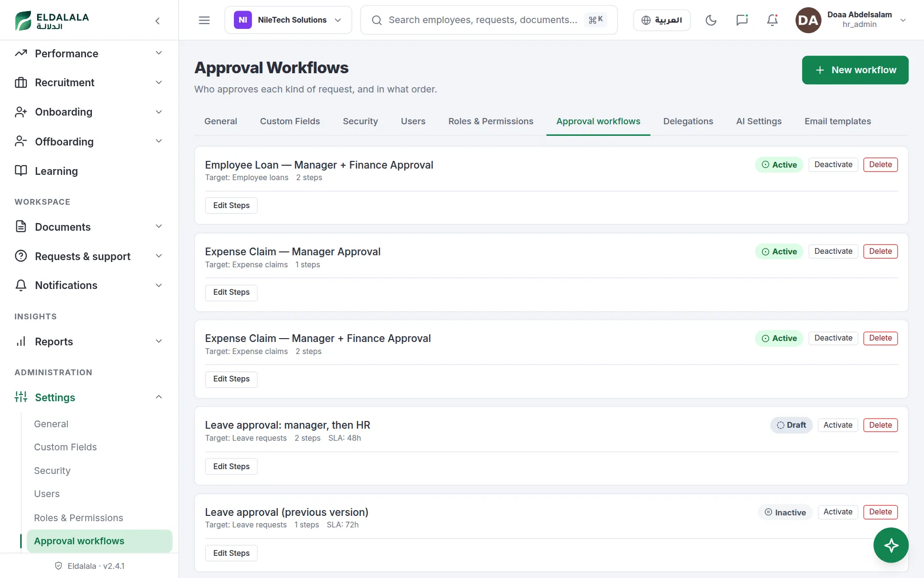Click the Eldalala logo
Viewport: 924px width, 578px height.
click(52, 21)
